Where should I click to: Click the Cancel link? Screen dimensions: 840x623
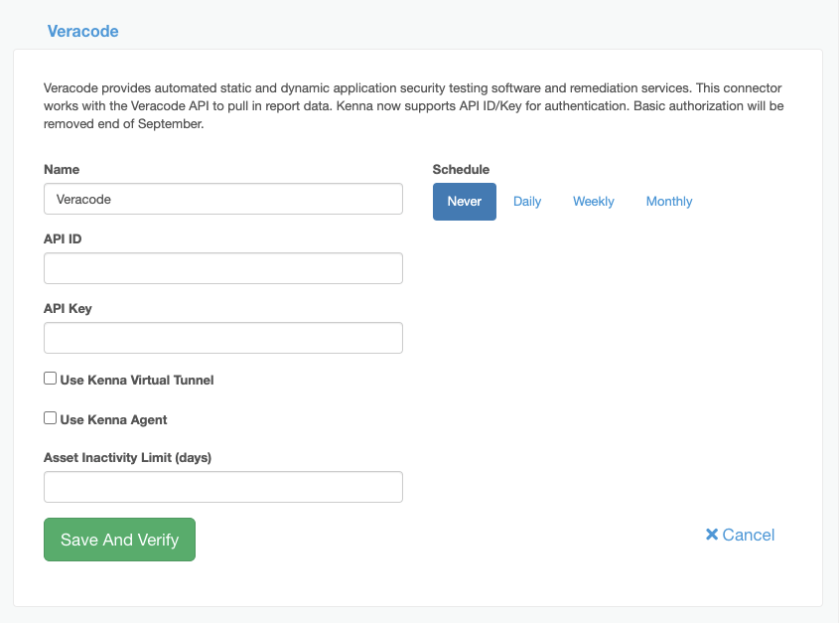pos(747,535)
